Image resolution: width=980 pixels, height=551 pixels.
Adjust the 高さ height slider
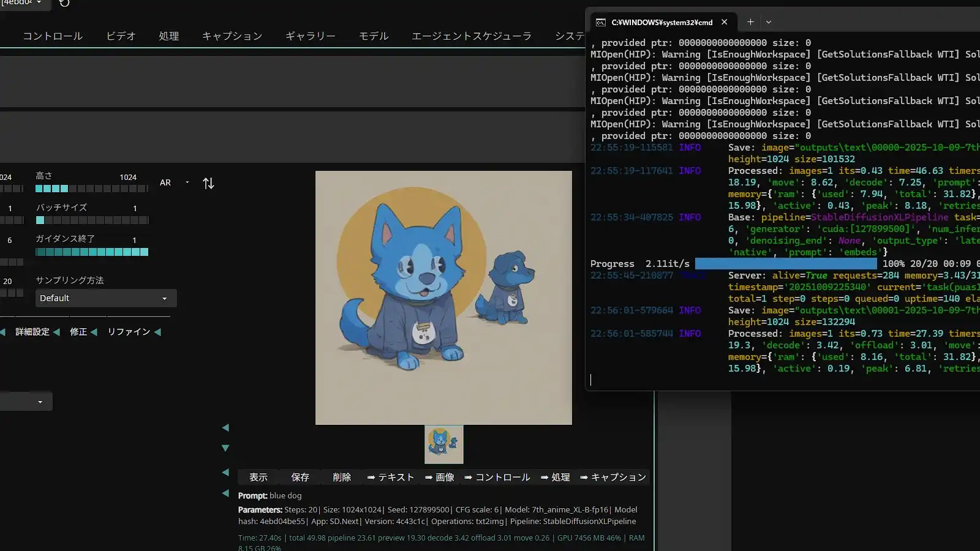click(91, 189)
